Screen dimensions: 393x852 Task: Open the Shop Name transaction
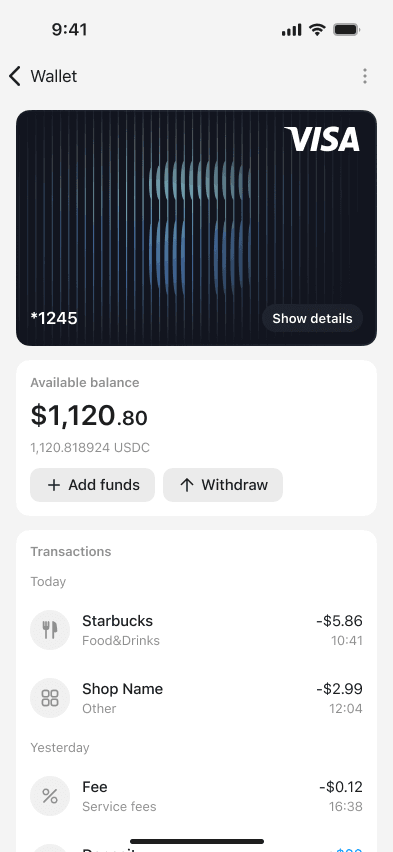[x=196, y=698]
